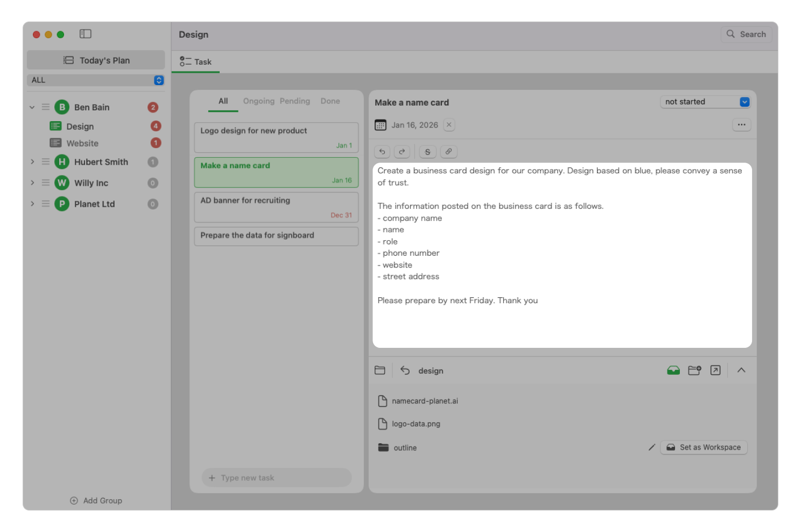Insert a link with the link icon

pos(448,152)
